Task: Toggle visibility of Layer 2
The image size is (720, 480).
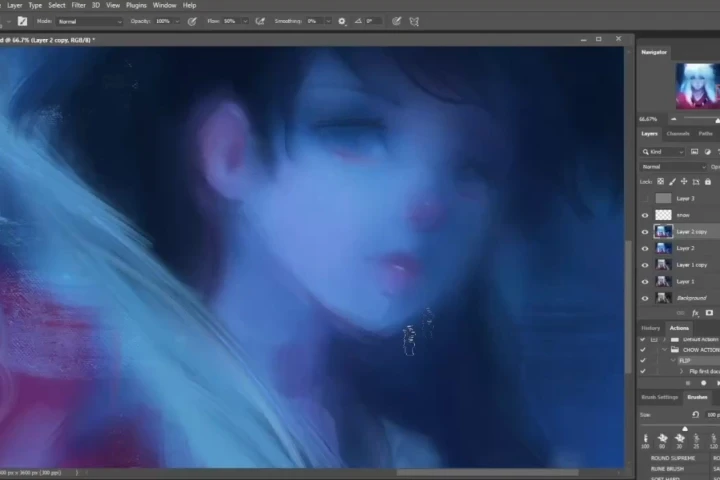Action: pyautogui.click(x=645, y=248)
